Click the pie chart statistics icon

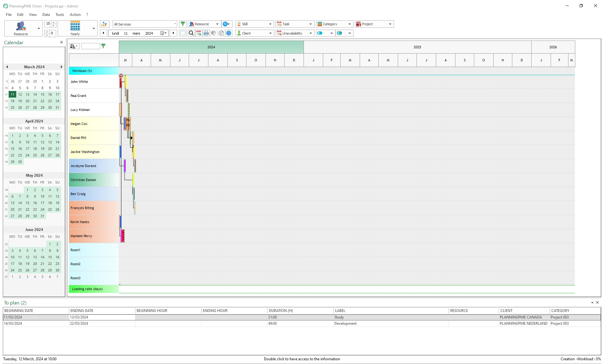[214, 33]
